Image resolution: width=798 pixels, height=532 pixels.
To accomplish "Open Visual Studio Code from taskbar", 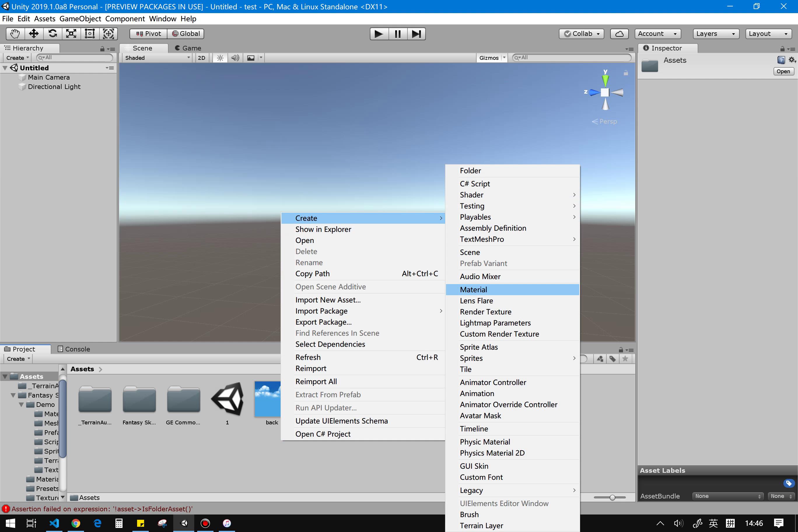I will click(x=54, y=523).
